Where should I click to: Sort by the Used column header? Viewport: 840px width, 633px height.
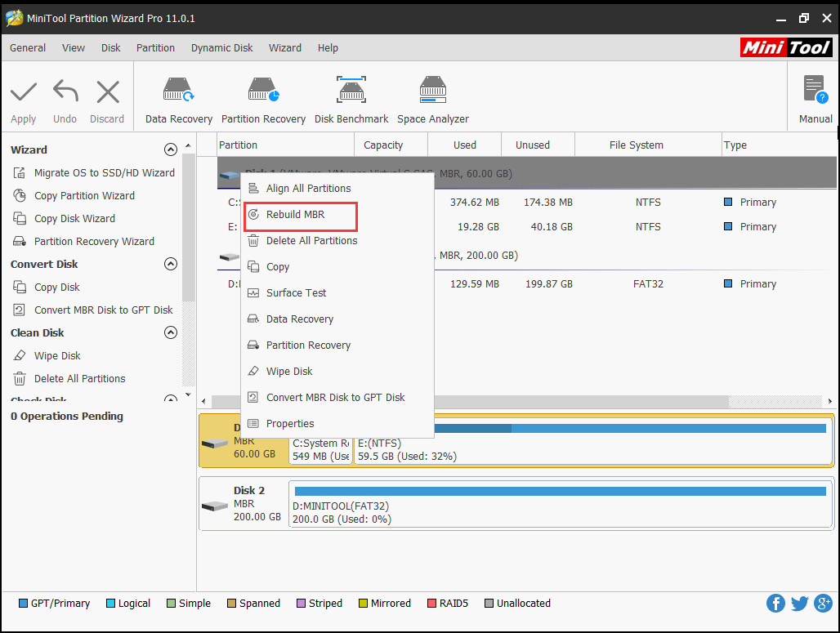click(464, 145)
